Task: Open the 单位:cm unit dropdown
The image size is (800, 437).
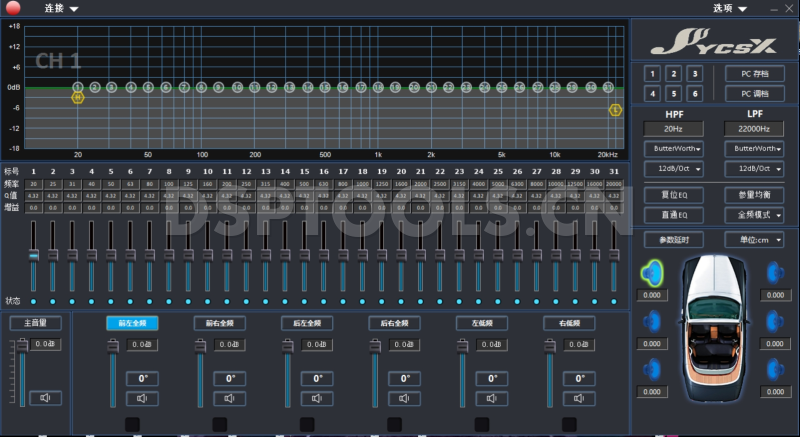Action: 755,240
